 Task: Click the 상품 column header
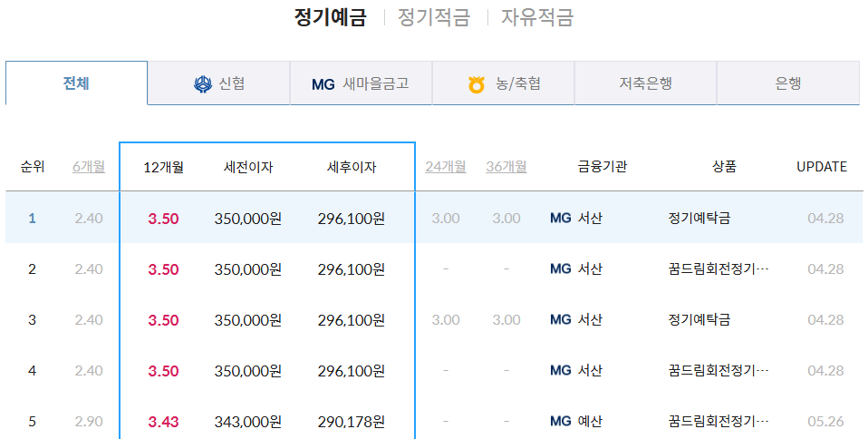(x=724, y=166)
